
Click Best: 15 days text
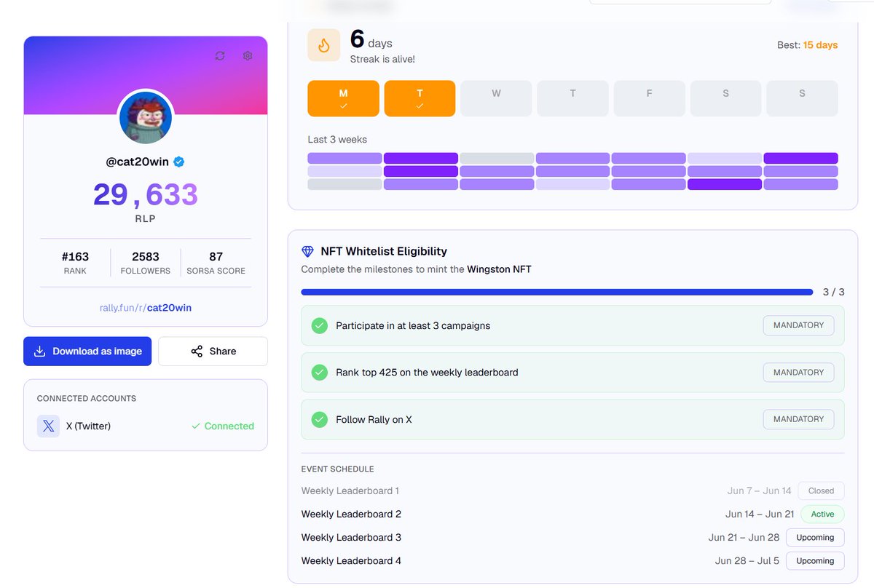[x=807, y=45]
